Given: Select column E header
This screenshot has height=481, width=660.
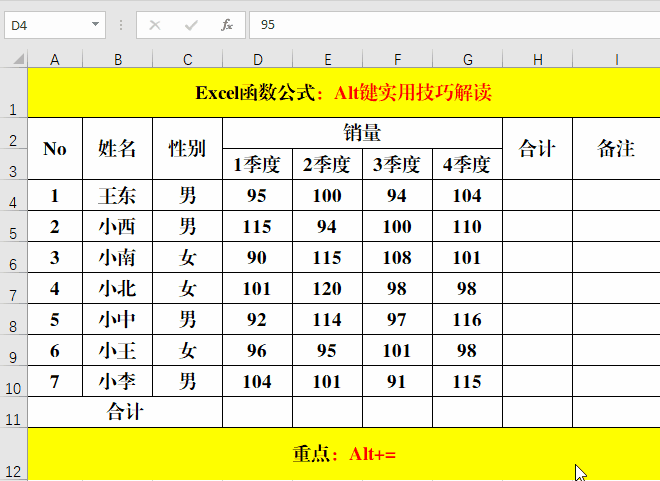Looking at the screenshot, I should [x=327, y=59].
